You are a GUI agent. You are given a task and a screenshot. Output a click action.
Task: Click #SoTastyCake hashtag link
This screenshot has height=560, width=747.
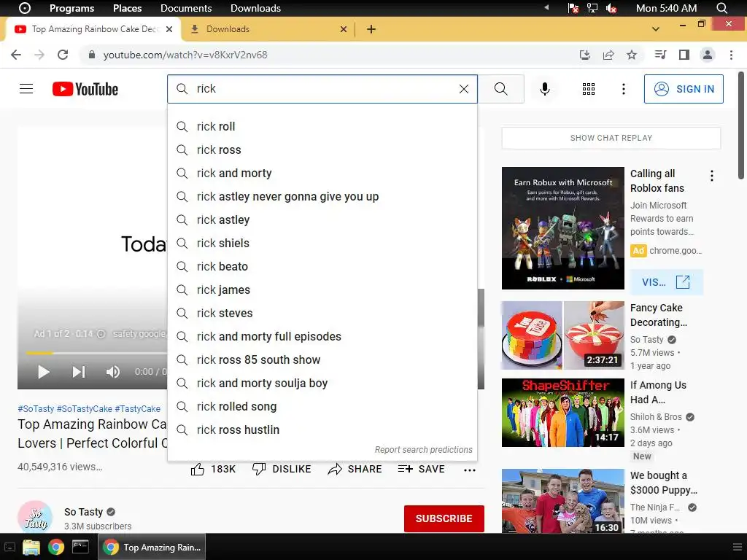point(85,408)
